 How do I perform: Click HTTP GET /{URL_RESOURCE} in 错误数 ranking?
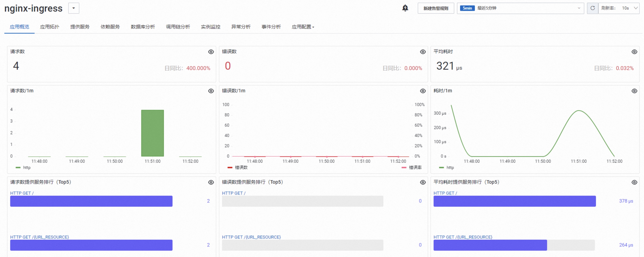tap(251, 237)
